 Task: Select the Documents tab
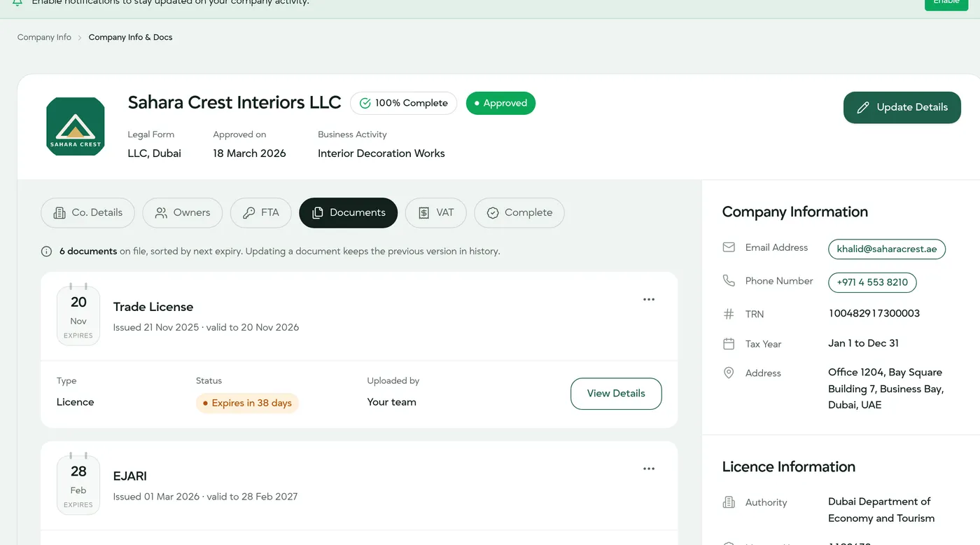point(348,213)
